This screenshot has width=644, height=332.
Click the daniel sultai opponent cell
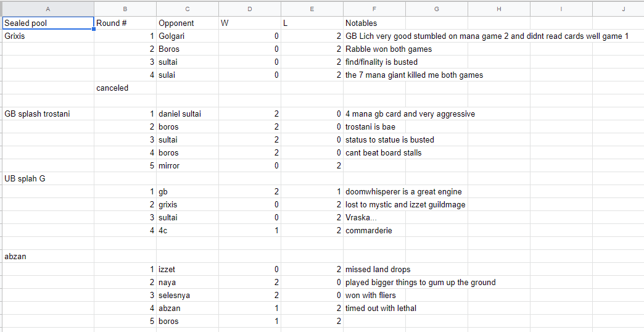(188, 114)
